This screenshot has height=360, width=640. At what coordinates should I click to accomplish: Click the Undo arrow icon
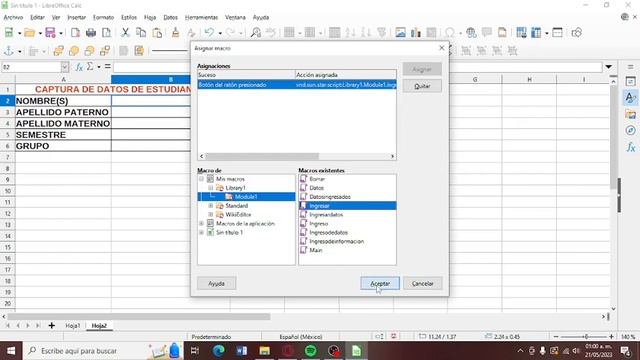pos(209,33)
